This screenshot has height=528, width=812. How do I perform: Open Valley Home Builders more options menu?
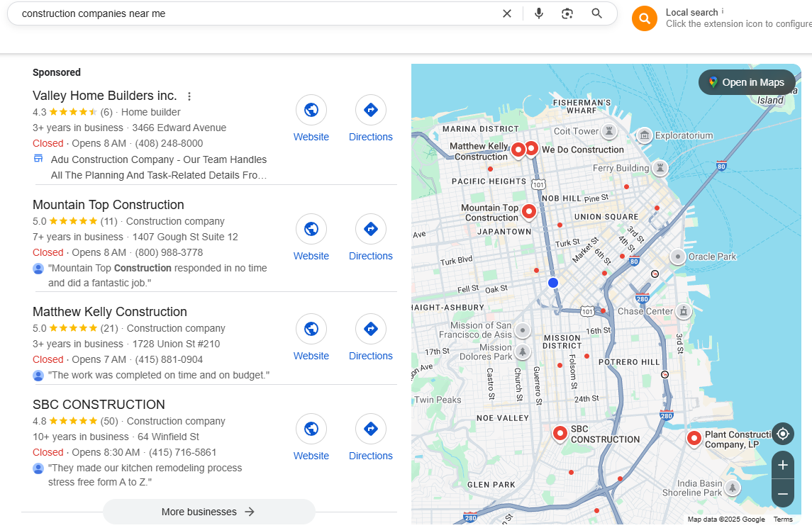189,96
